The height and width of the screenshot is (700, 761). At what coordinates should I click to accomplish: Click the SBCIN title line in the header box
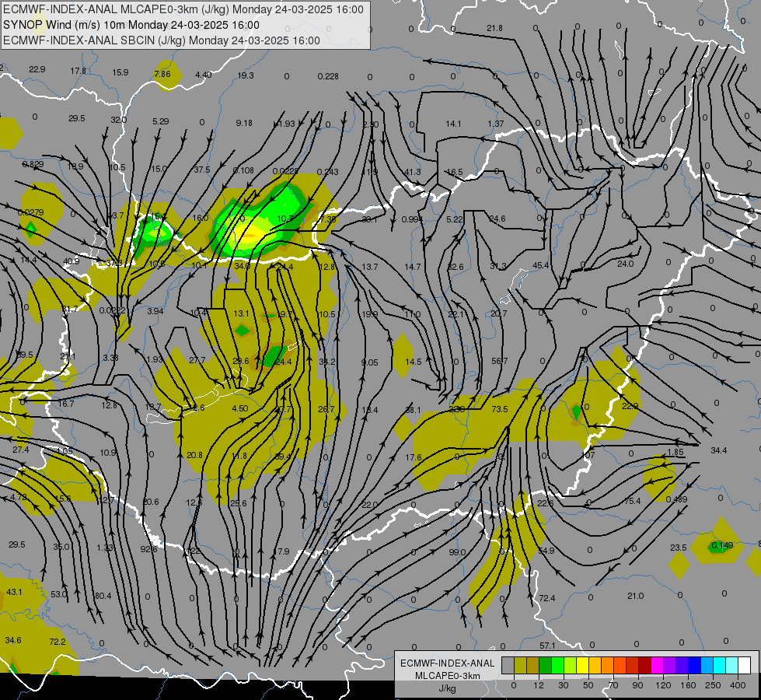pos(162,40)
